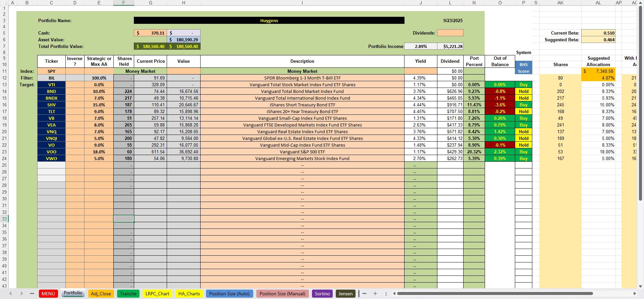Select the empty Dividends input cell
Screen dimensions: 644x299
pyautogui.click(x=450, y=33)
